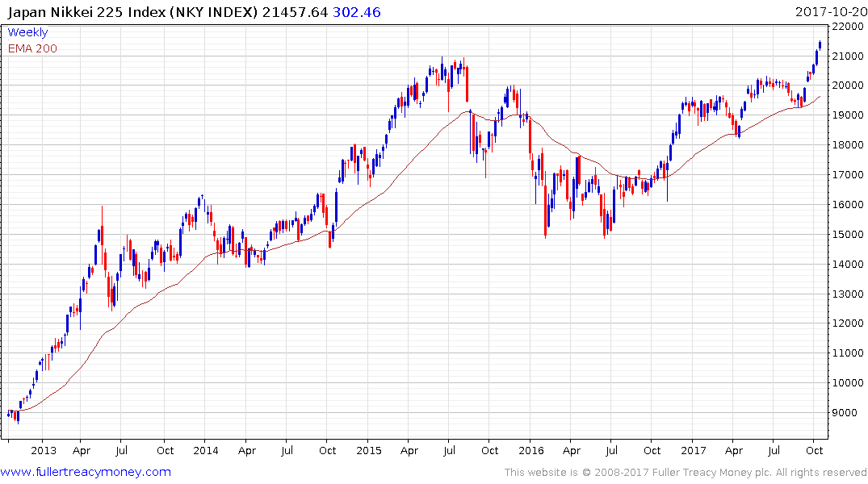Click the 17000 price axis label

[848, 175]
